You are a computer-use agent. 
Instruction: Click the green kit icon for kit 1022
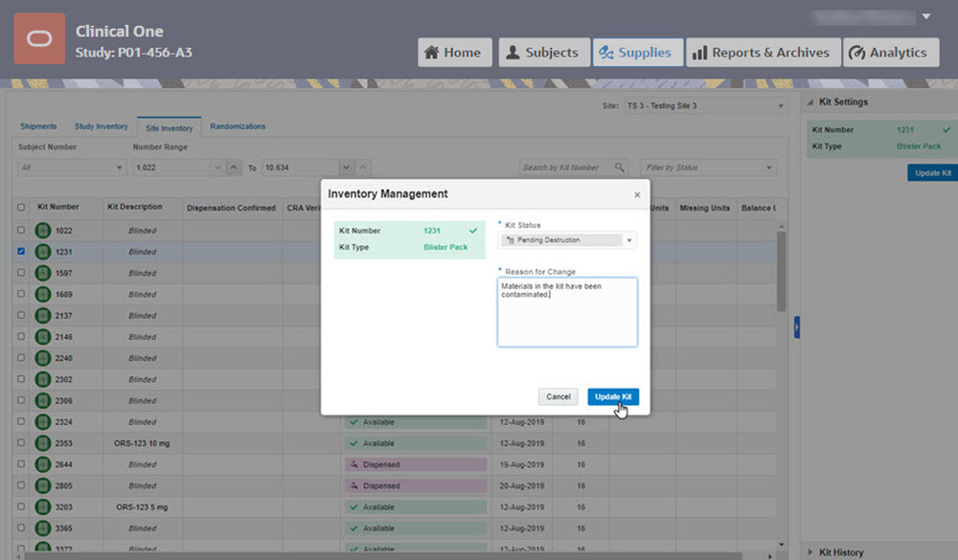(43, 231)
